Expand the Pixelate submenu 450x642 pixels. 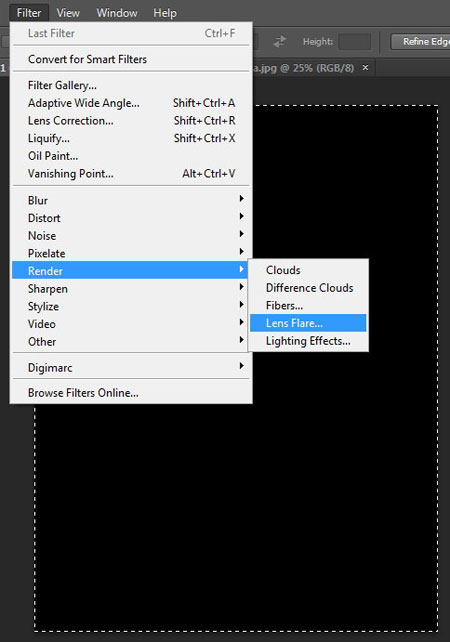(131, 253)
